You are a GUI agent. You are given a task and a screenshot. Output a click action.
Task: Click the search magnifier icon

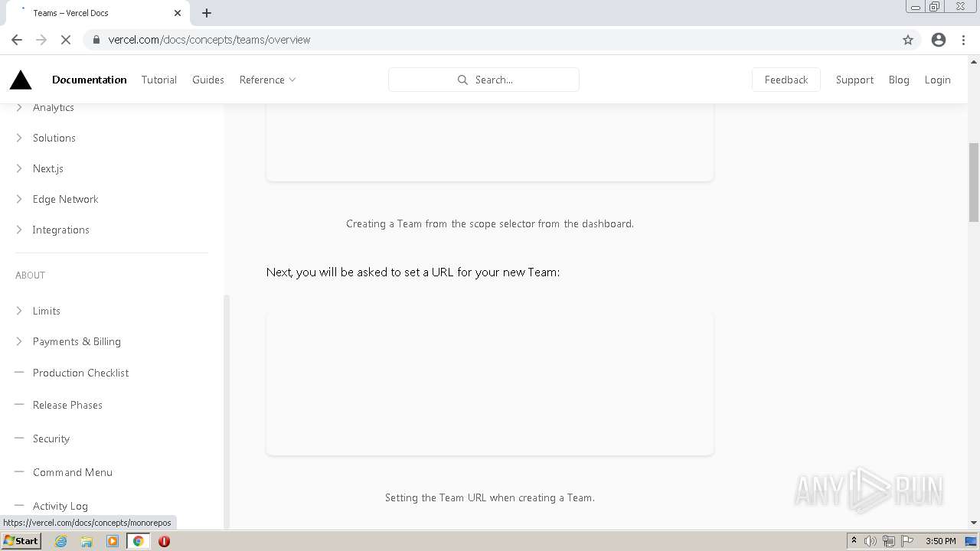point(462,80)
